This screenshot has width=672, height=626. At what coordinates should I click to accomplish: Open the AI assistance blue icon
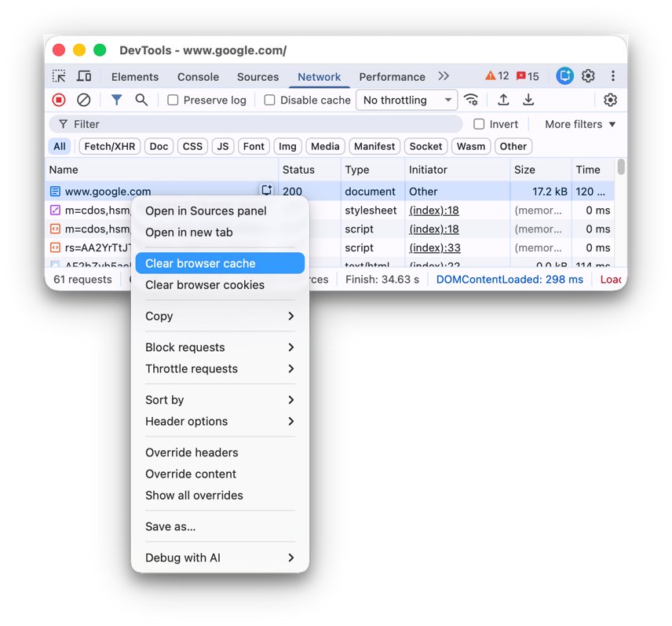(565, 76)
